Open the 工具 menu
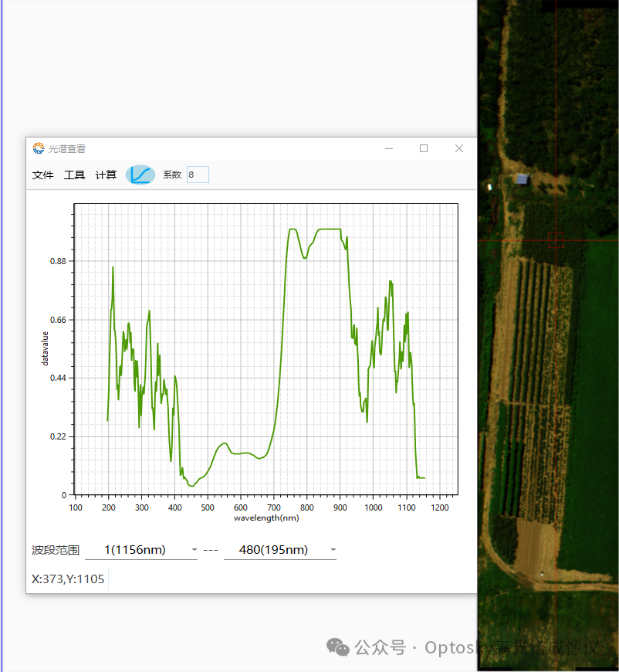Screen dimensions: 619x672 74,175
